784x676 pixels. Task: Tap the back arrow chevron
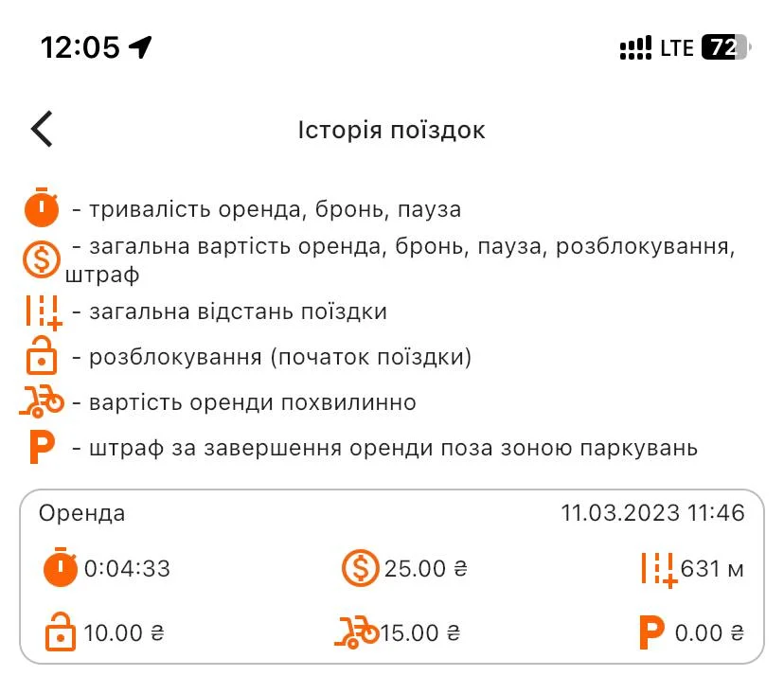(x=42, y=129)
